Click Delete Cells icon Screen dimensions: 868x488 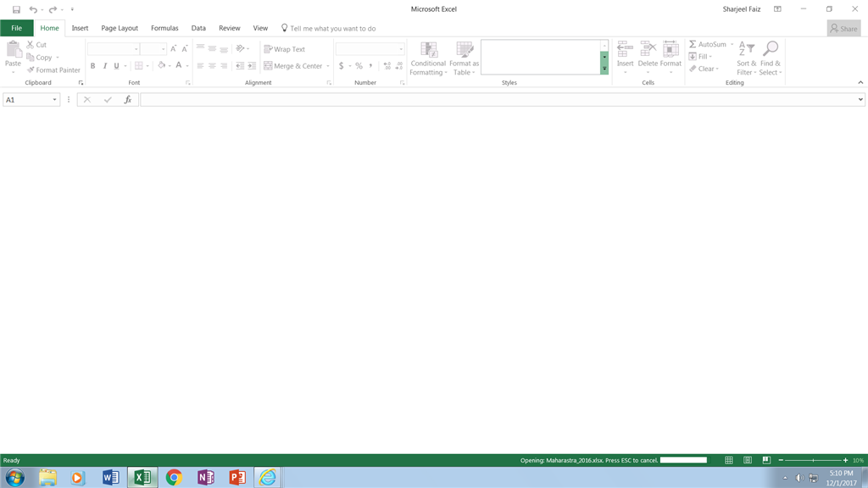coord(648,48)
